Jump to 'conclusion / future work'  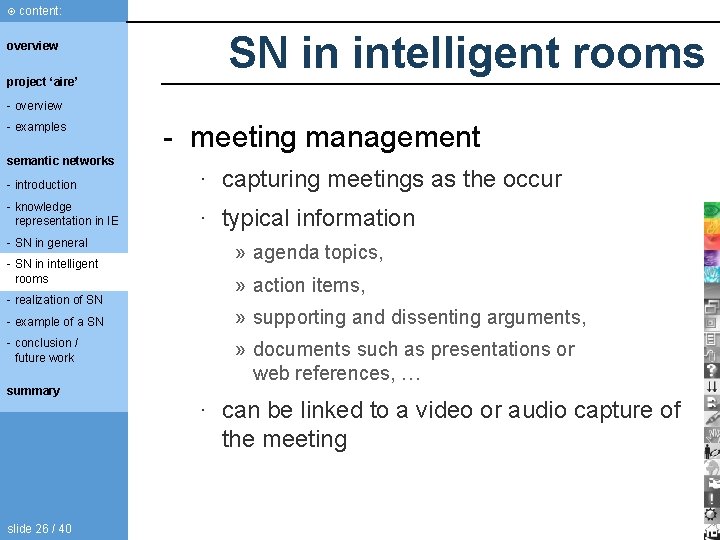point(46,350)
